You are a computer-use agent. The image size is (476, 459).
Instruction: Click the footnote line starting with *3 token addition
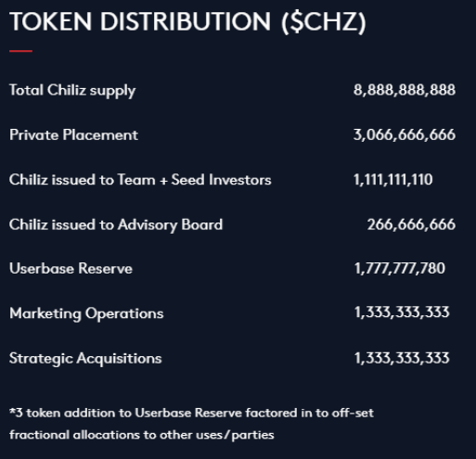pos(191,413)
